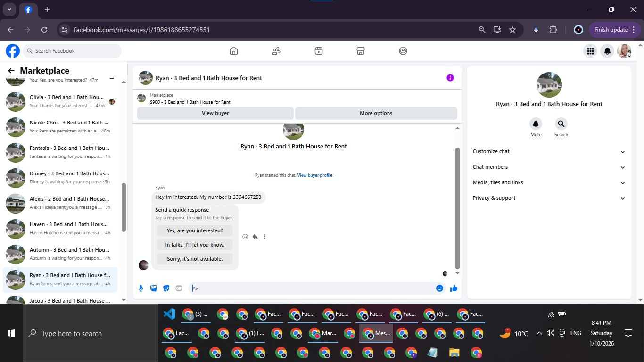Click the chat messages scrollbar

(457, 207)
